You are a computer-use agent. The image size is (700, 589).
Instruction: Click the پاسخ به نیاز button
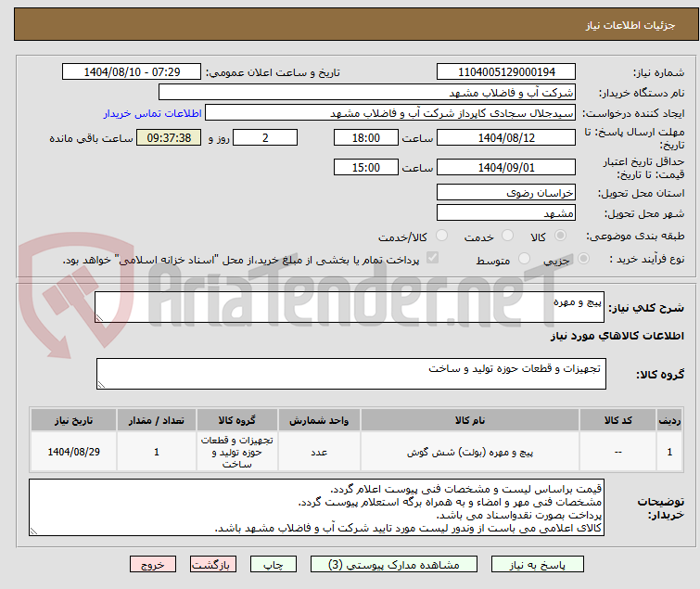[x=537, y=565]
